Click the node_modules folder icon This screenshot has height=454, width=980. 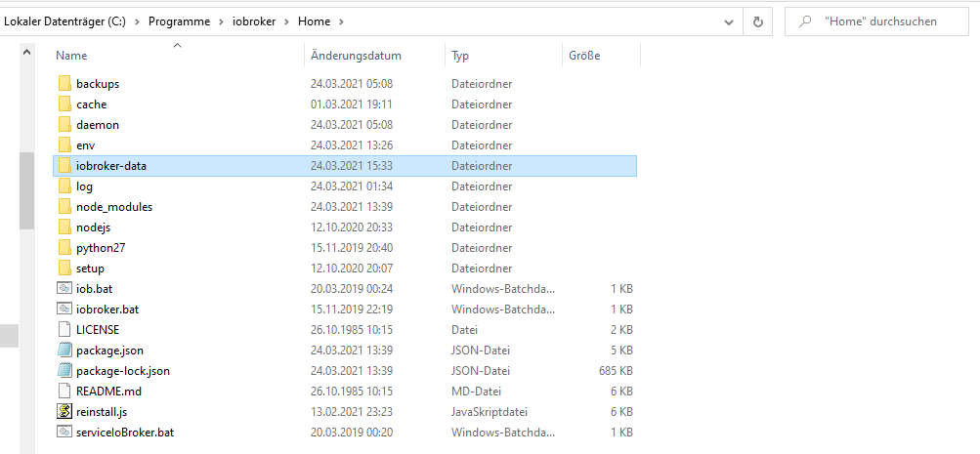pos(64,207)
